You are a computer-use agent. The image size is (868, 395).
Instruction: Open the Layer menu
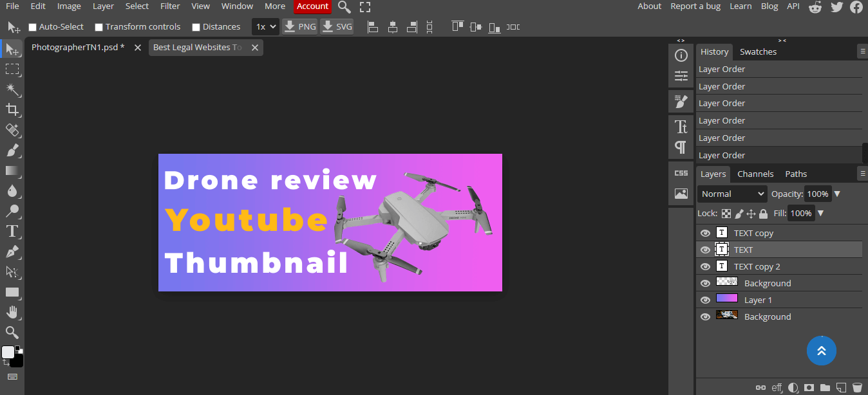103,6
